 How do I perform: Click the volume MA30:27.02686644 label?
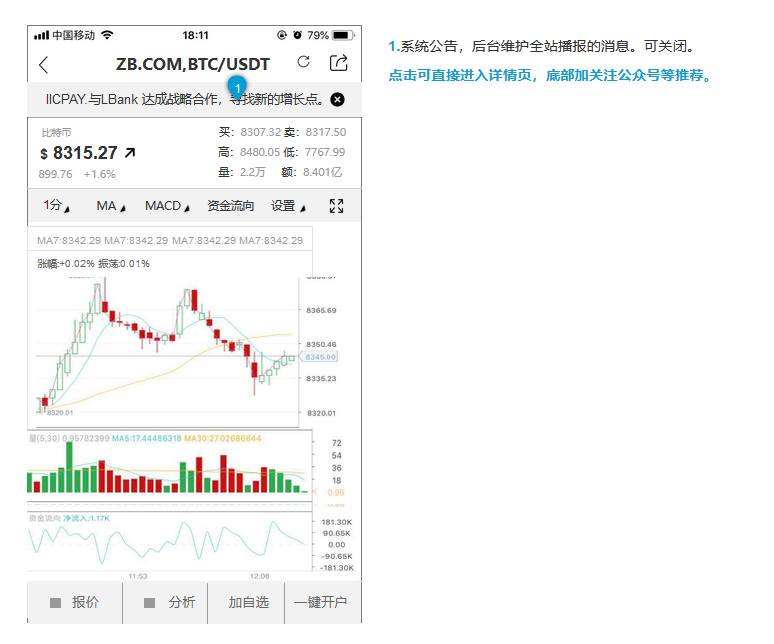pyautogui.click(x=222, y=438)
